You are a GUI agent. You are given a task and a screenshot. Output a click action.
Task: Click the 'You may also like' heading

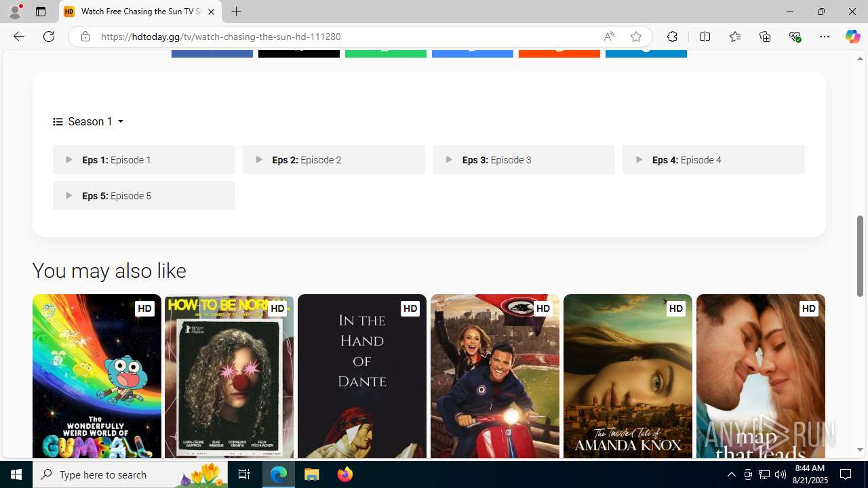(109, 271)
